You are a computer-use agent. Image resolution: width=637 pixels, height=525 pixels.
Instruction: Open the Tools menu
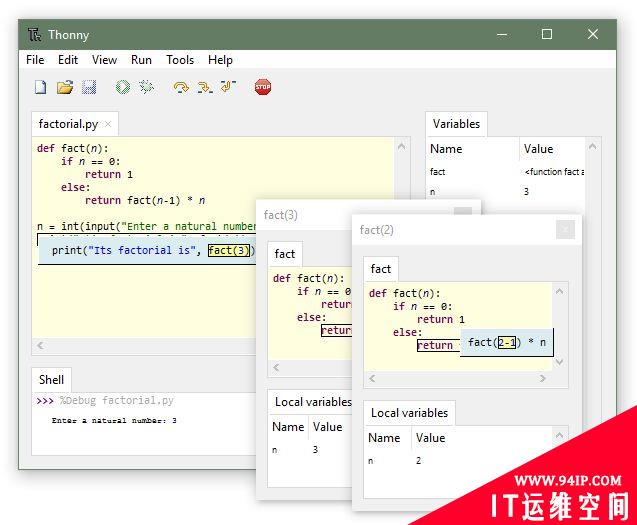click(x=180, y=60)
